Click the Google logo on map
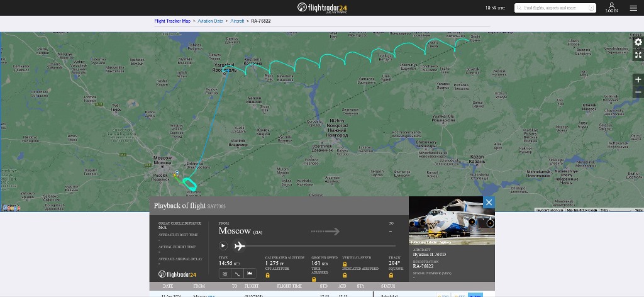 [x=11, y=208]
